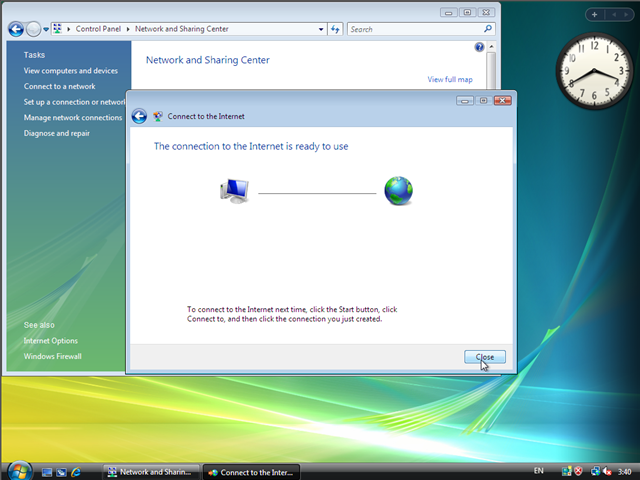The height and width of the screenshot is (480, 640).
Task: Open Manage network connections task
Action: click(x=73, y=118)
